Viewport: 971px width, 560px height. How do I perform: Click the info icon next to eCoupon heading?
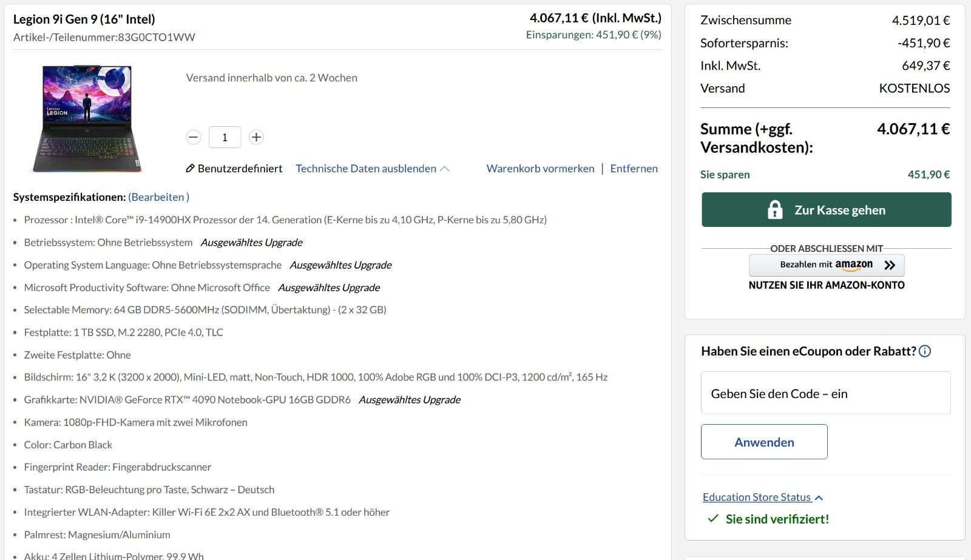925,351
